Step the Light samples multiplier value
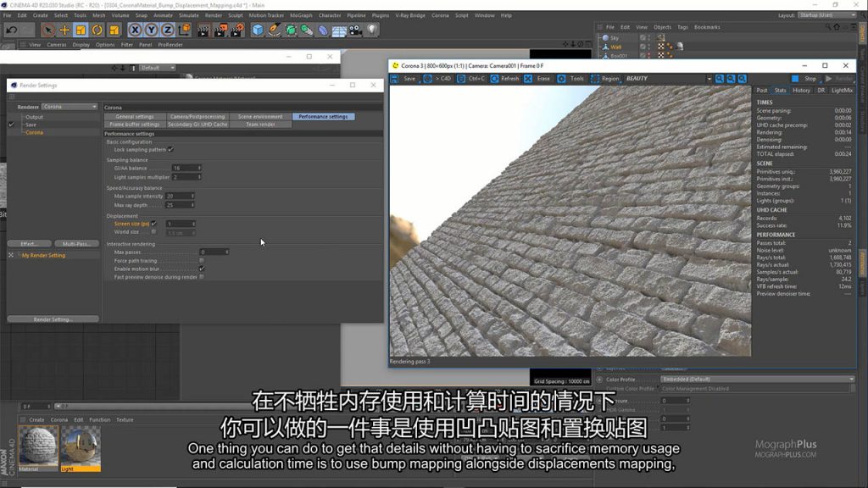868x488 pixels. pos(199,177)
